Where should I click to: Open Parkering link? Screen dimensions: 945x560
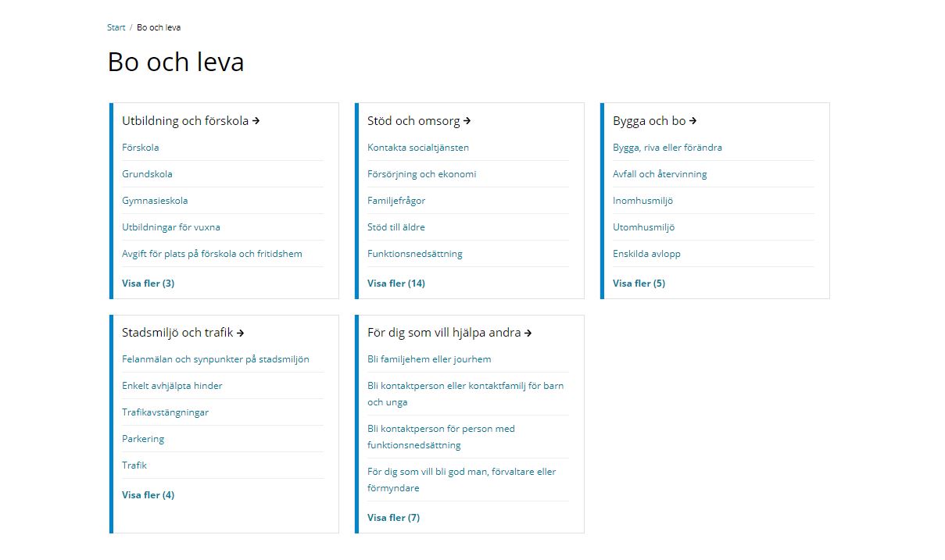[x=143, y=439]
